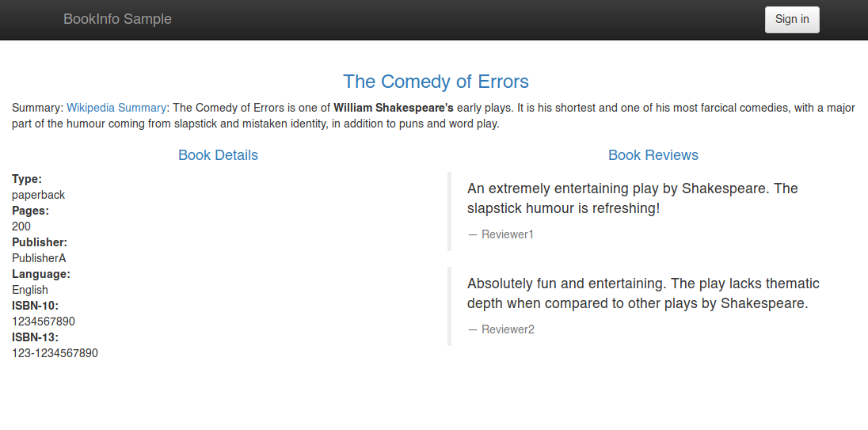Click the paperback type value
868x430 pixels.
coord(38,195)
